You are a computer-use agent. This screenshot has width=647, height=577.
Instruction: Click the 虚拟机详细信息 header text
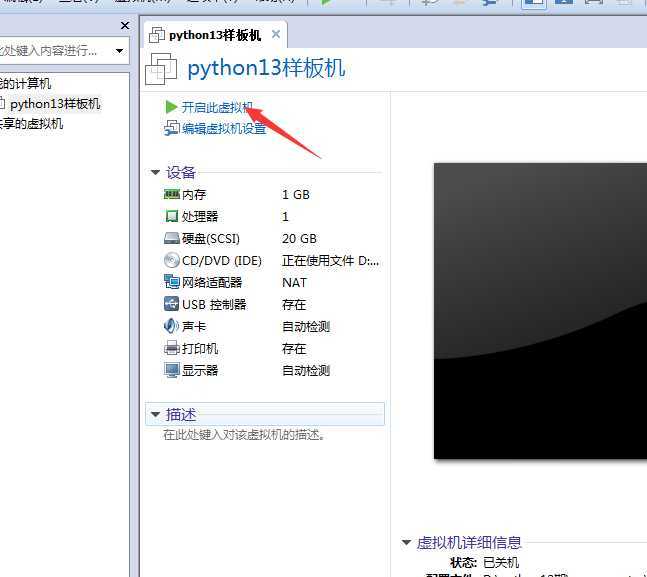469,542
